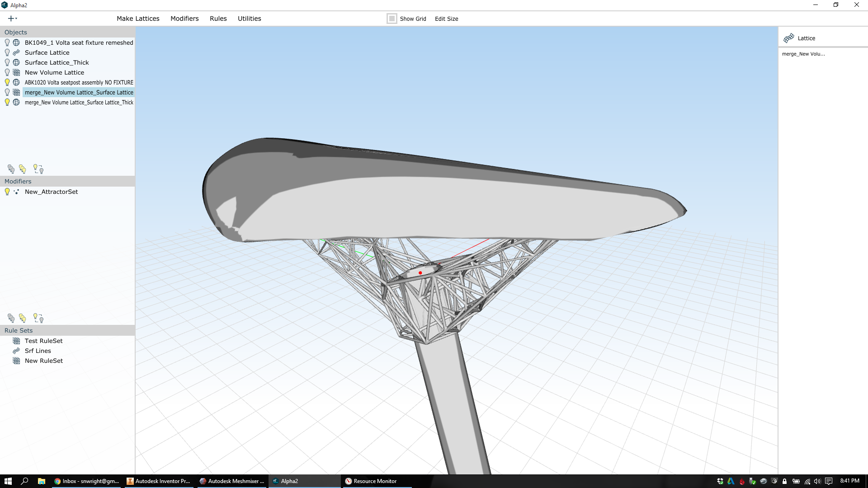Select Srf Lines rule set
This screenshot has width=868, height=488.
tap(38, 351)
